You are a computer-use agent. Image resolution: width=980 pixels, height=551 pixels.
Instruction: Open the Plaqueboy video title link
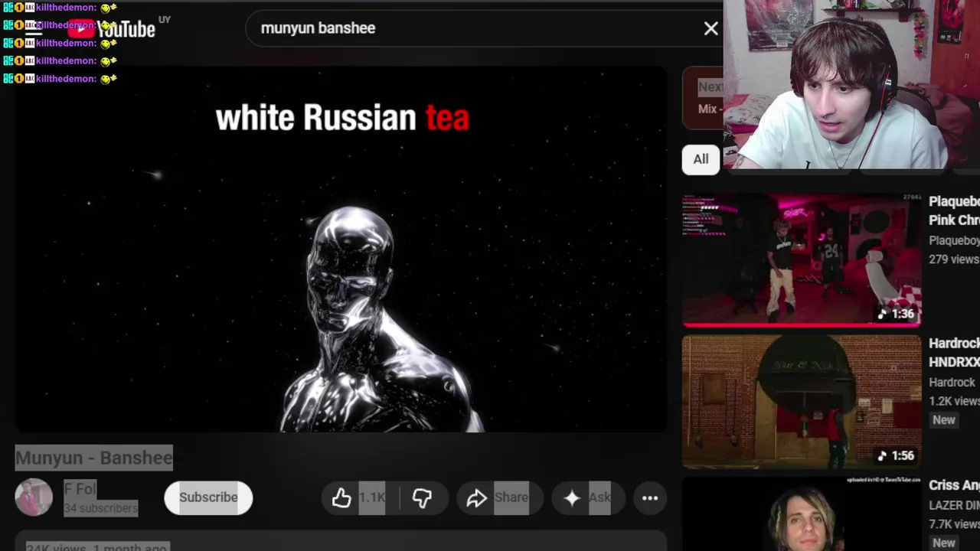pos(954,210)
